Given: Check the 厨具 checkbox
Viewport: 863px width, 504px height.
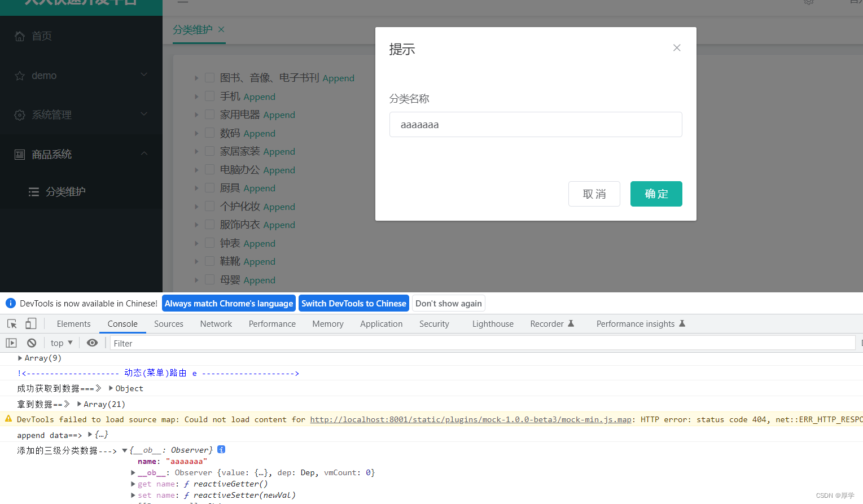Looking at the screenshot, I should (x=209, y=187).
